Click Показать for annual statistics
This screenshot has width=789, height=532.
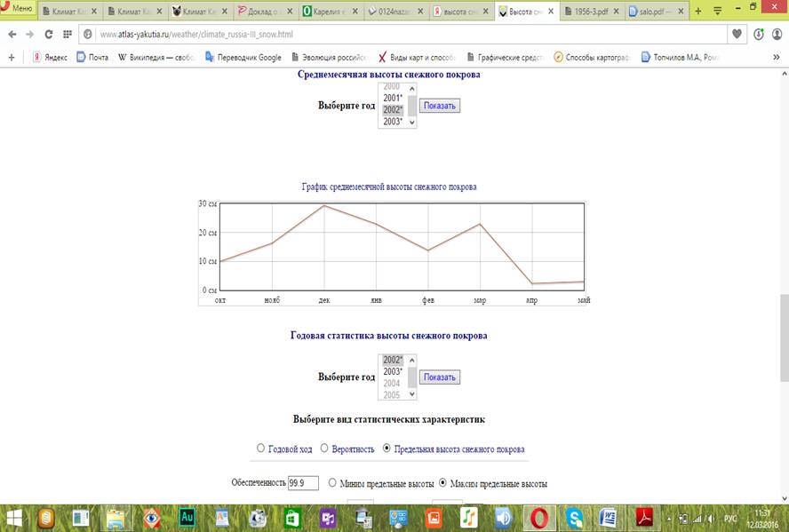[439, 377]
